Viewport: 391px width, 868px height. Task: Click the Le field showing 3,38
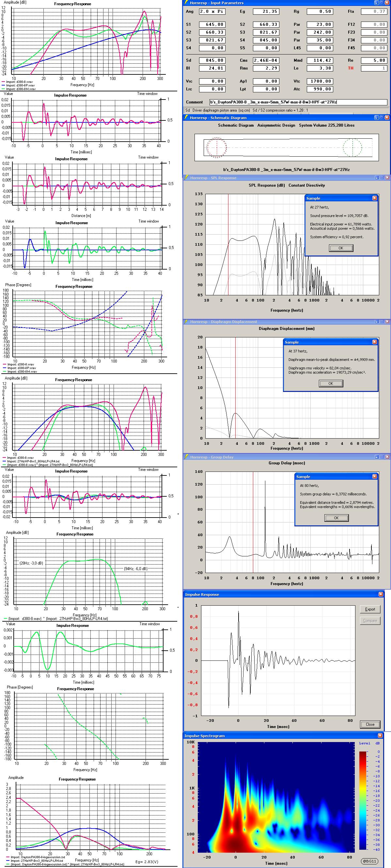tap(320, 69)
